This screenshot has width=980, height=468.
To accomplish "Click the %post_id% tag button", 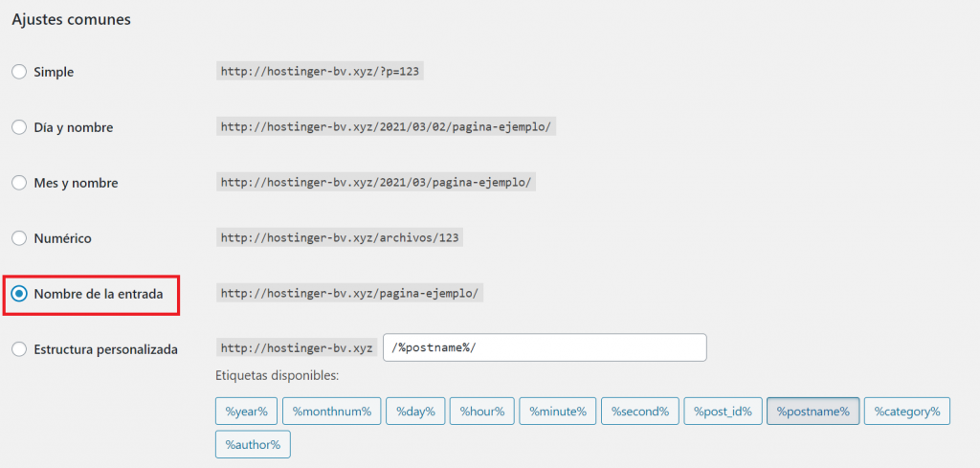I will pos(723,412).
